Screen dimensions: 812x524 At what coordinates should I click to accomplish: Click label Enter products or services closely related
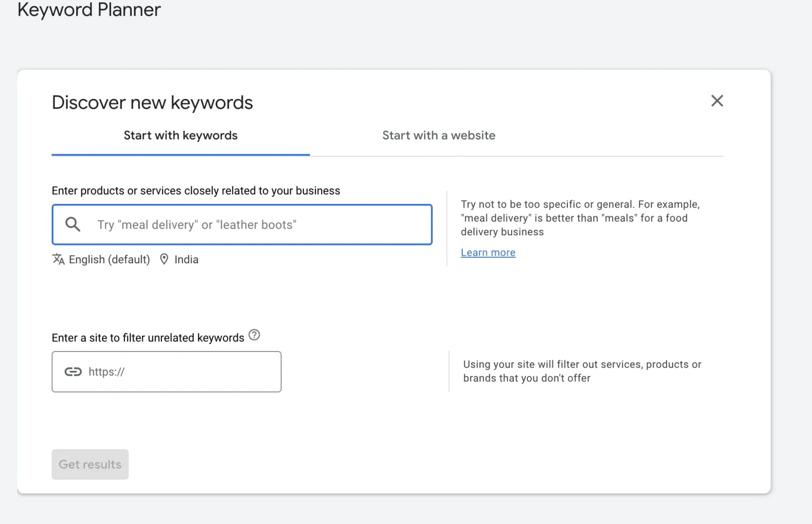(x=196, y=191)
